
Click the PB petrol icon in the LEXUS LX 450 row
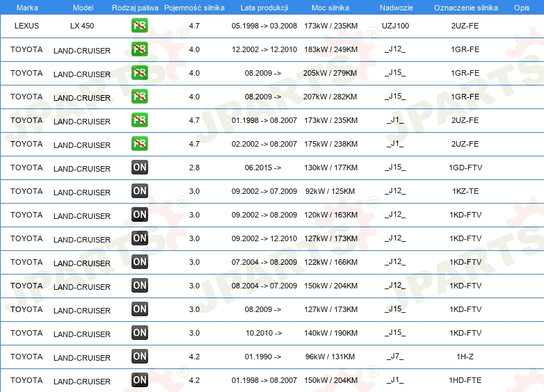pos(139,26)
